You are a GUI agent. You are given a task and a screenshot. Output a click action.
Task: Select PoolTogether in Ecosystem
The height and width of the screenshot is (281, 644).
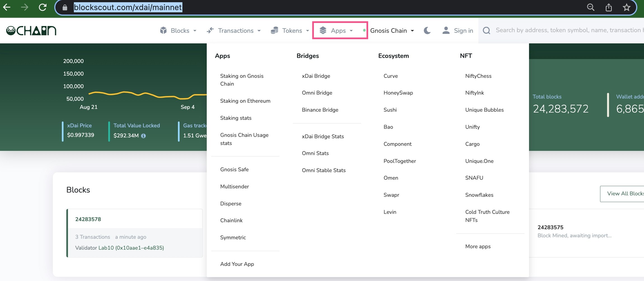[400, 161]
